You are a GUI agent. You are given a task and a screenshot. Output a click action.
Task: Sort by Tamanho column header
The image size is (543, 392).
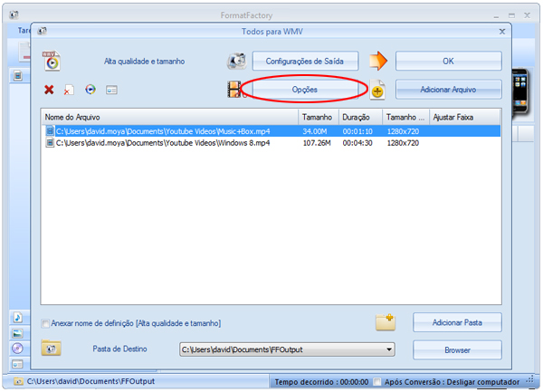[x=318, y=118]
